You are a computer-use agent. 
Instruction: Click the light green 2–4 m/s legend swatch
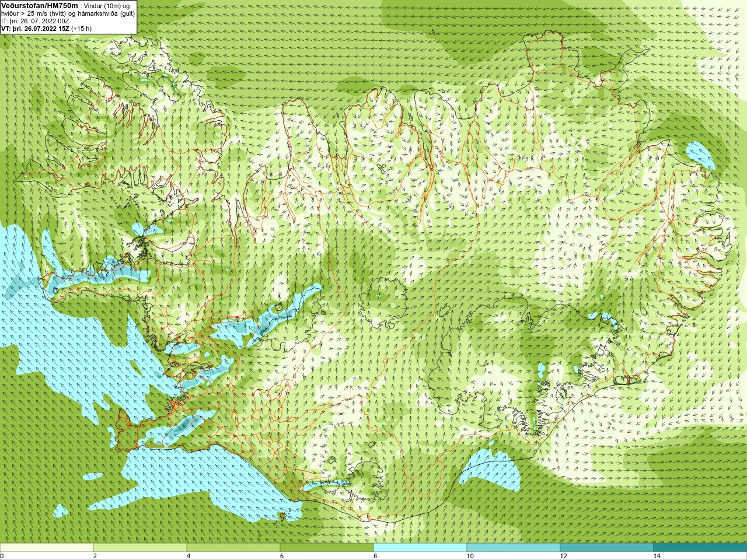click(x=140, y=548)
